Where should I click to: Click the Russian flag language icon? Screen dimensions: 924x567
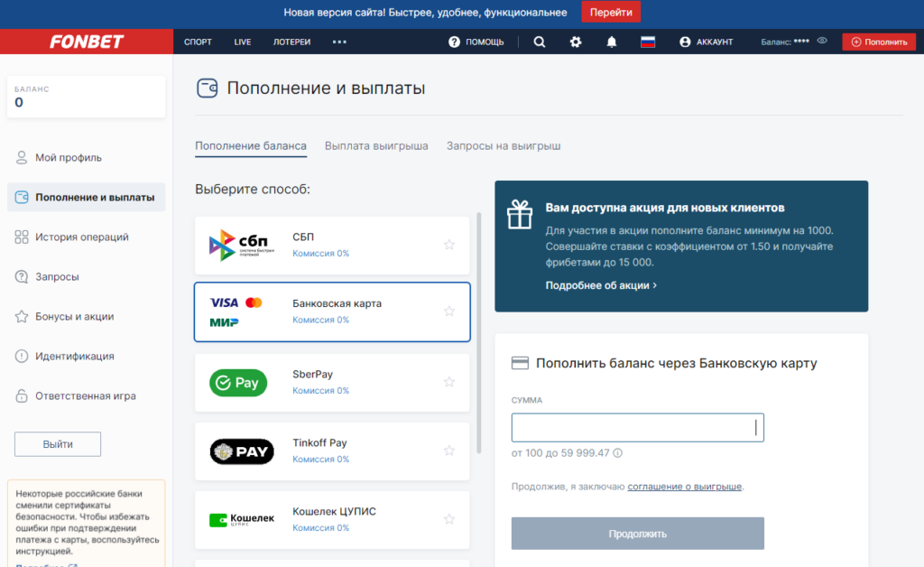(648, 42)
